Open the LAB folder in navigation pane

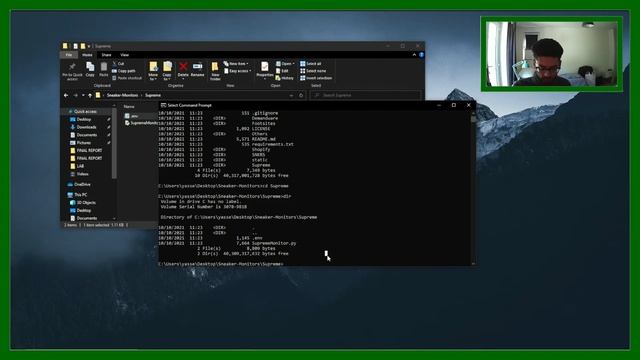click(x=77, y=166)
